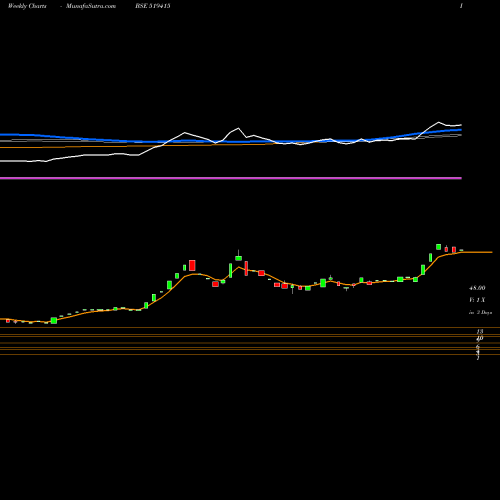Viewport: 500px width, 500px height.
Task: Click the "MunafaSutra.com" label
Action: [91, 6]
